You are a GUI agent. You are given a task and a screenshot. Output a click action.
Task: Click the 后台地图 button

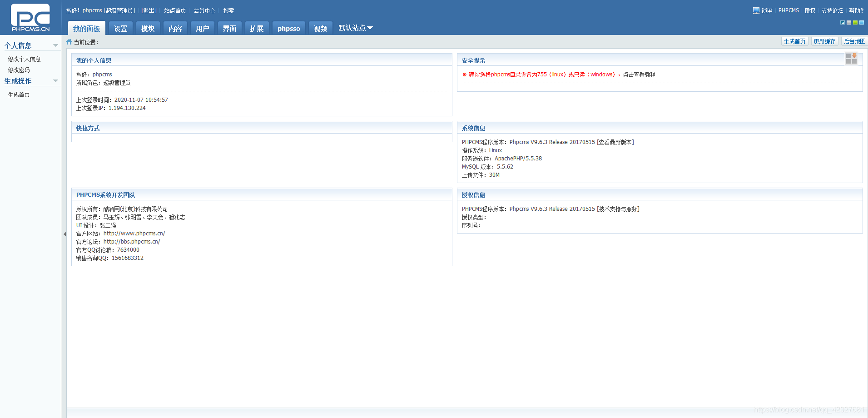click(854, 41)
